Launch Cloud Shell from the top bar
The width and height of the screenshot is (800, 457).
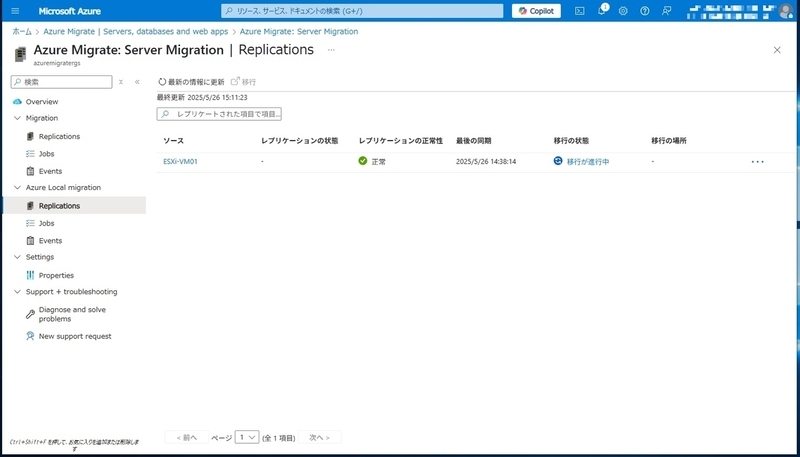tap(580, 11)
